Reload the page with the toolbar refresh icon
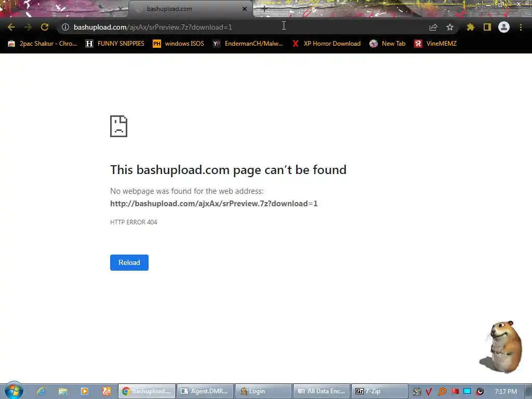The height and width of the screenshot is (399, 532). 45,27
